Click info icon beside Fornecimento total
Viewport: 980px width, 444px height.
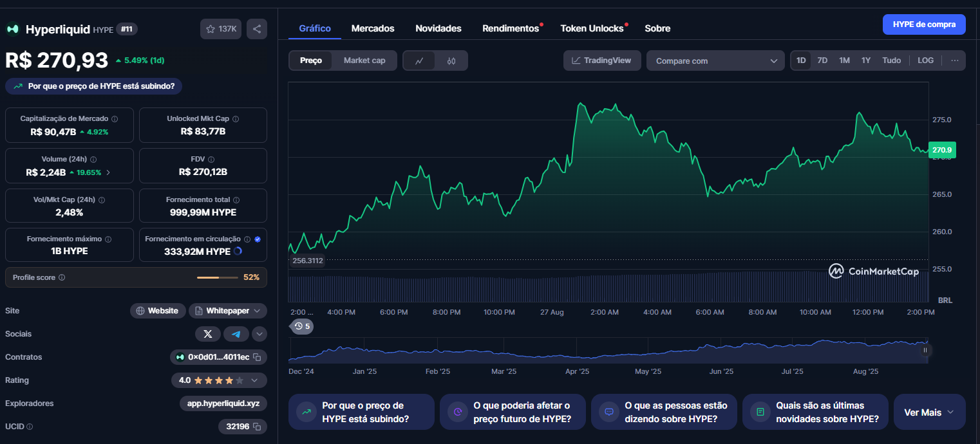[236, 200]
